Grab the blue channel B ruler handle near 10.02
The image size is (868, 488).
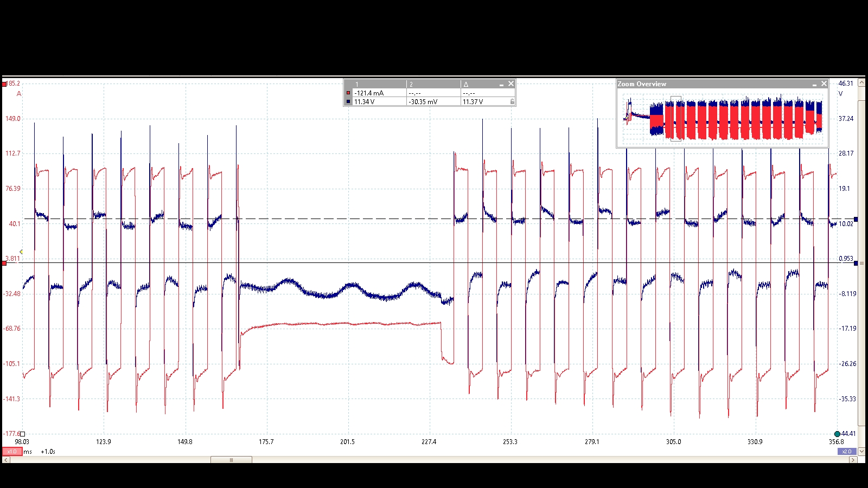pyautogui.click(x=856, y=219)
